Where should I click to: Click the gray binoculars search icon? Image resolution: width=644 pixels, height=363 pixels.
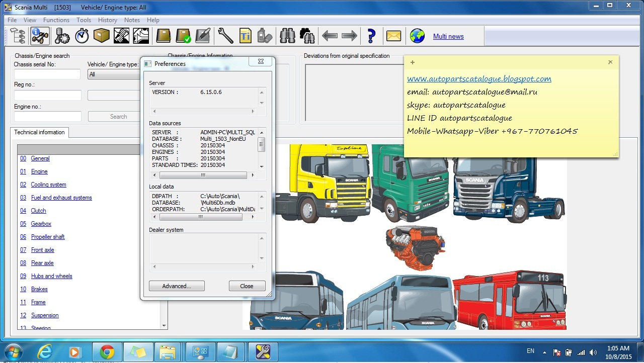tap(287, 36)
